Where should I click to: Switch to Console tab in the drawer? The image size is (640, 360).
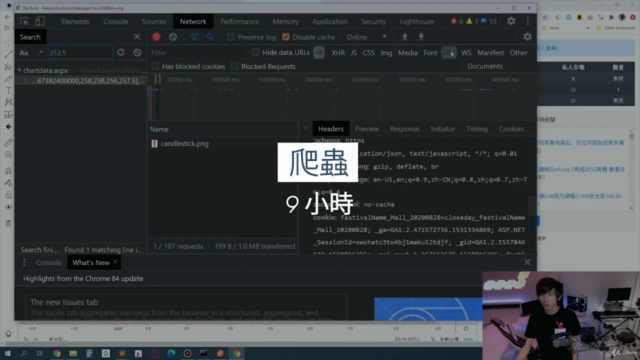pyautogui.click(x=49, y=262)
